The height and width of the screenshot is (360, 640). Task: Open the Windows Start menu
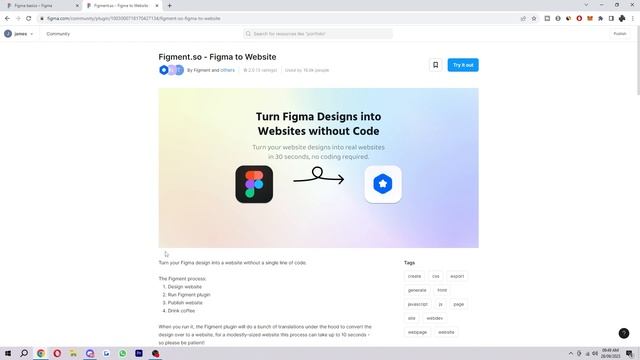(x=7, y=353)
